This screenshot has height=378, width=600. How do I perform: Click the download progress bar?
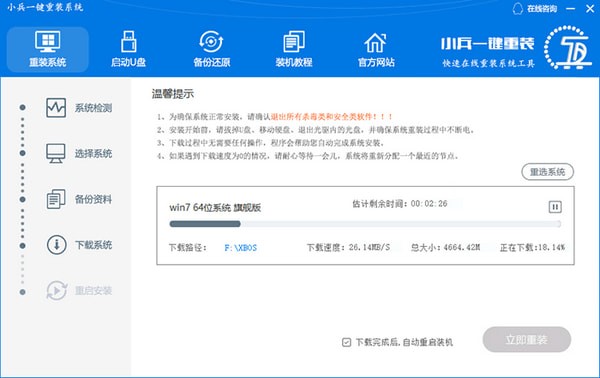pos(365,224)
